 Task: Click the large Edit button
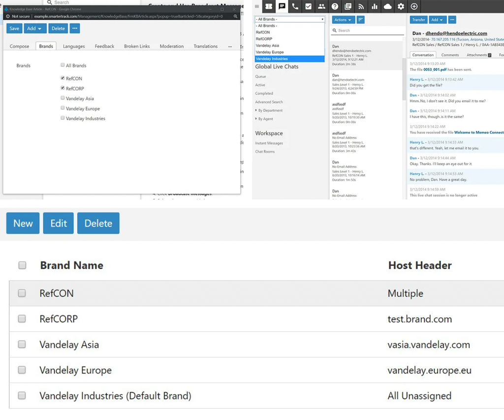pos(59,223)
